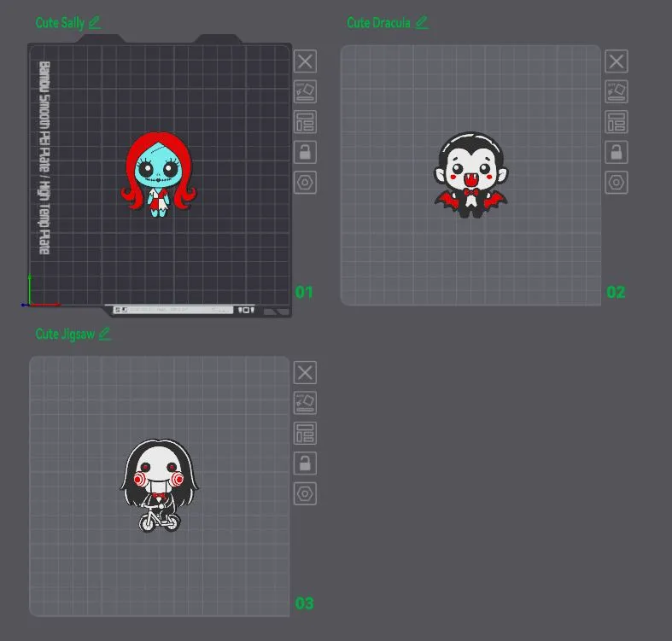Toggle the lock on Cute Sally plate
Viewport: 672px width, 641px height.
pos(305,152)
